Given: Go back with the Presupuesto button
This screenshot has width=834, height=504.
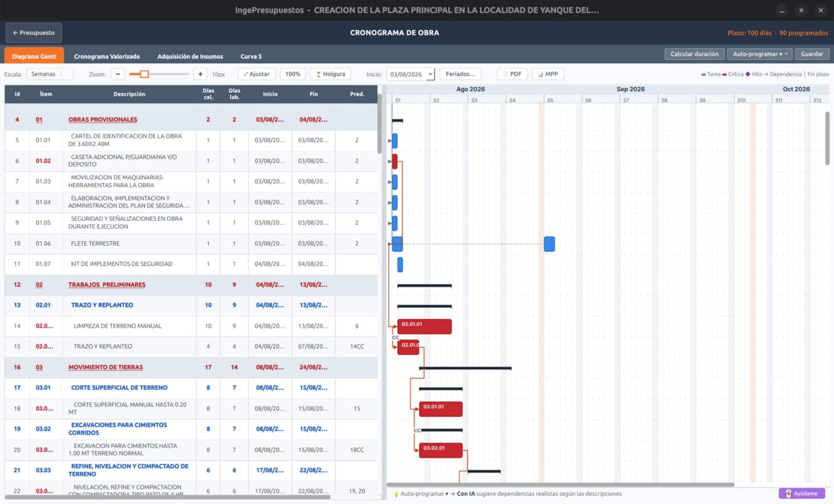Looking at the screenshot, I should (34, 33).
